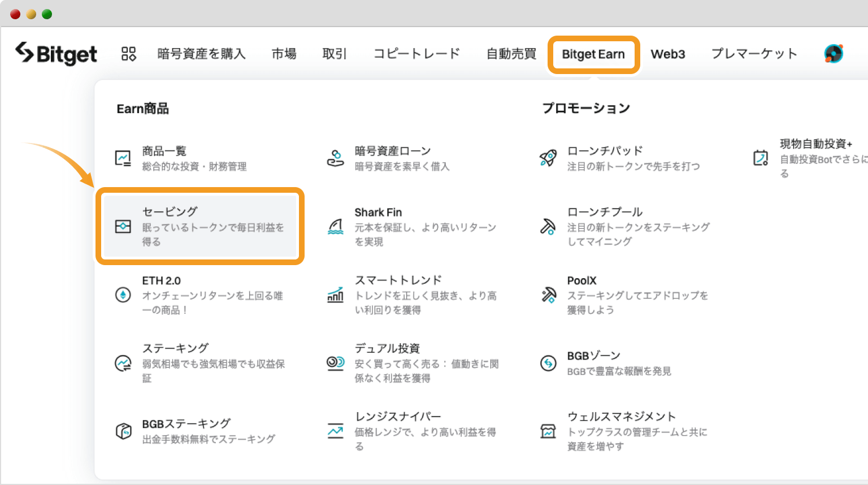Click the スマートトレンド bar chart icon
The width and height of the screenshot is (868, 485).
[336, 295]
